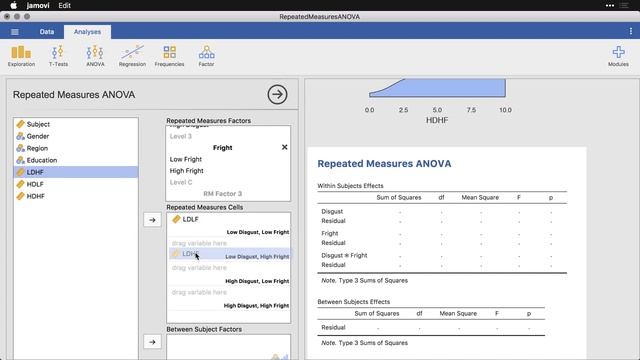Viewport: 640px width, 360px height.
Task: Click inside the Between Subject Factors box
Action: pos(229,347)
